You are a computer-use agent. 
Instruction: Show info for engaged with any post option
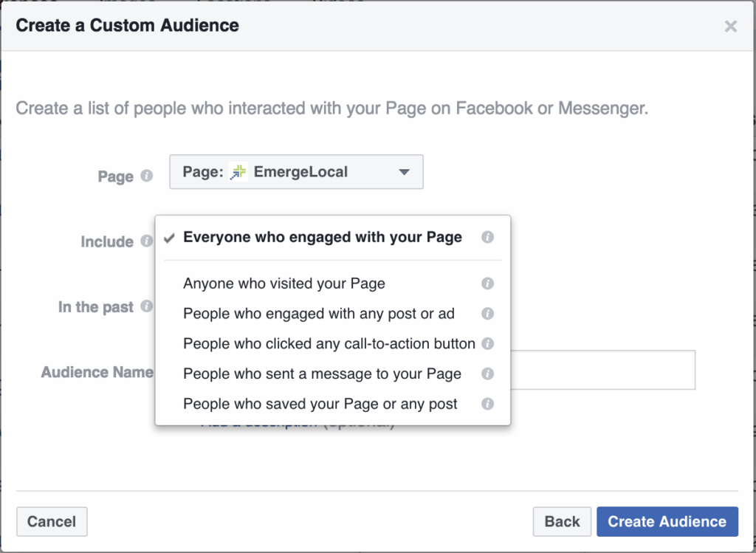point(487,314)
